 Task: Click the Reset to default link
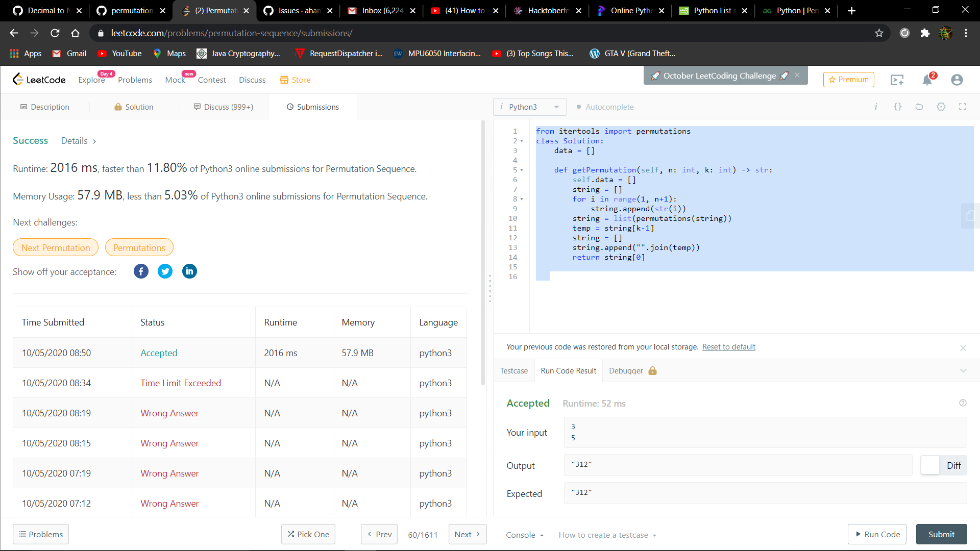tap(728, 347)
